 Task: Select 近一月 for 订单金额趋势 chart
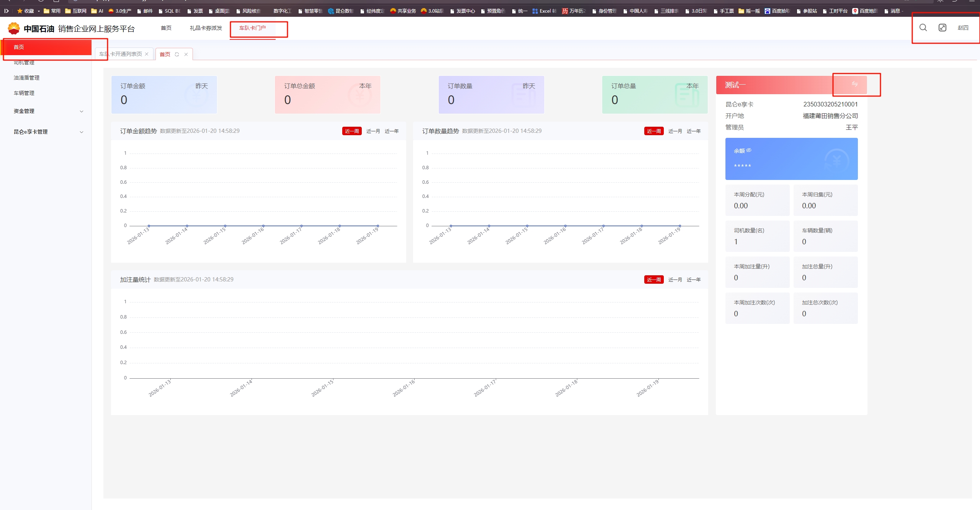click(x=373, y=131)
